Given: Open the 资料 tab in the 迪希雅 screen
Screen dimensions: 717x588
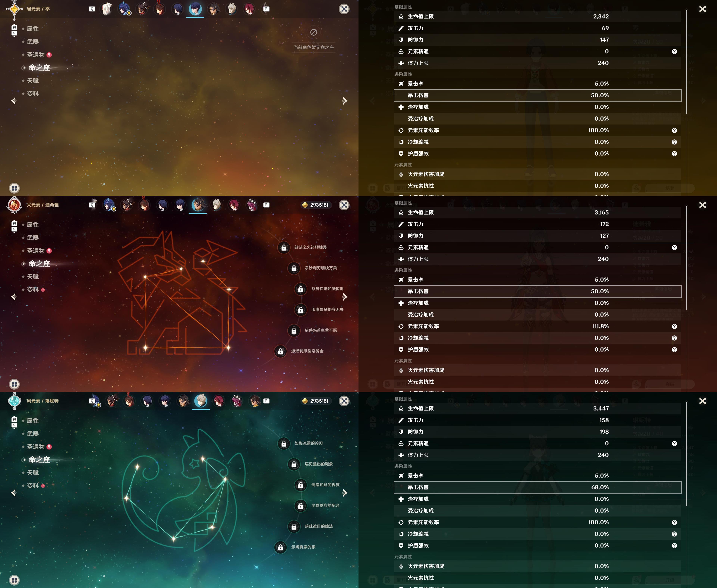Looking at the screenshot, I should pos(32,290).
